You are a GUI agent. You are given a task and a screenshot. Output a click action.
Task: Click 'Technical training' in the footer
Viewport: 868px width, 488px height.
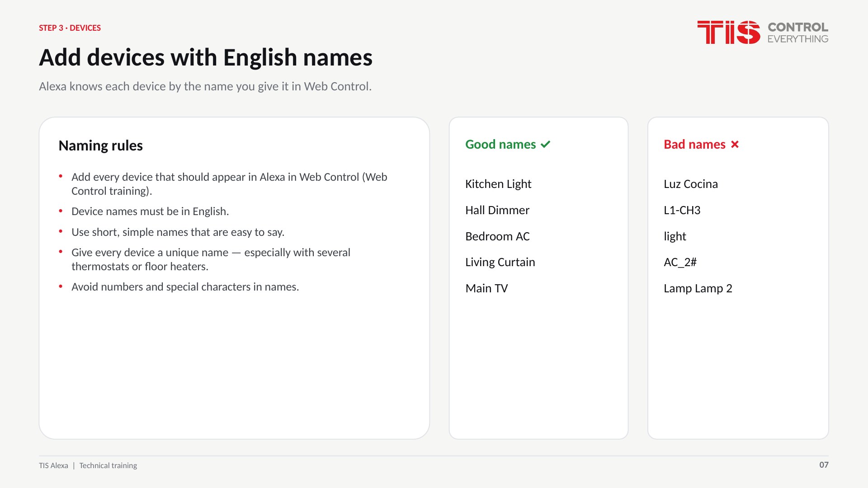(x=108, y=465)
